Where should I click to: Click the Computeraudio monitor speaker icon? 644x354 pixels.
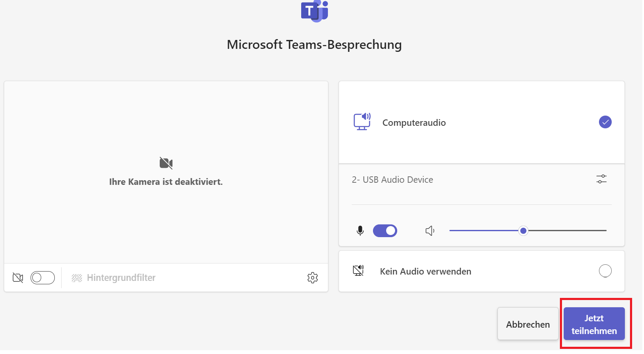click(362, 122)
